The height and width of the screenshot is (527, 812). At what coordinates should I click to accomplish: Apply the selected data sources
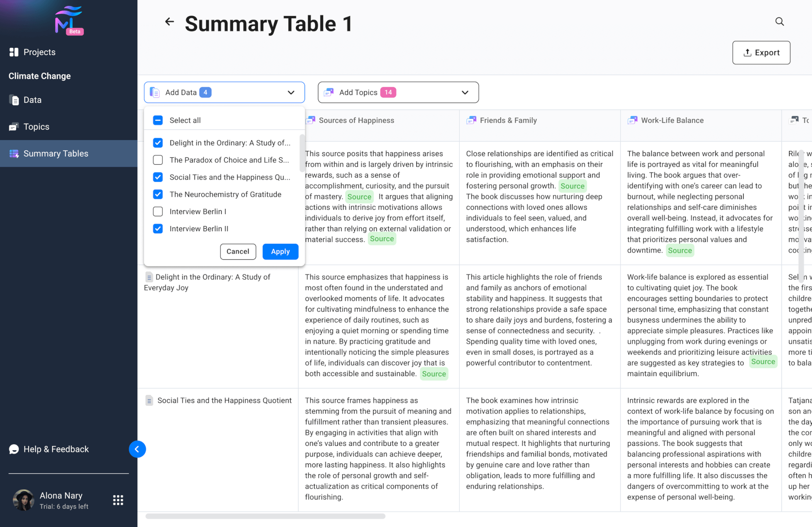[x=281, y=252]
